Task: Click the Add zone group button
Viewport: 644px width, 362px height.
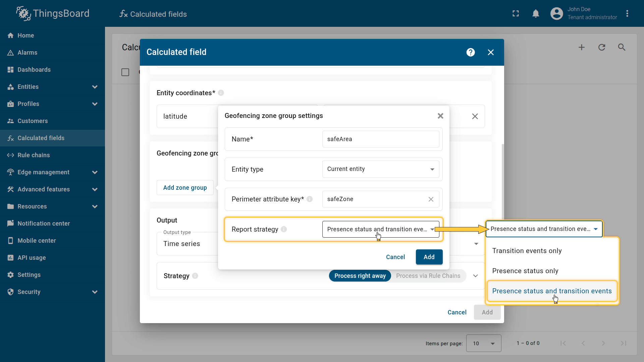Action: point(185,188)
